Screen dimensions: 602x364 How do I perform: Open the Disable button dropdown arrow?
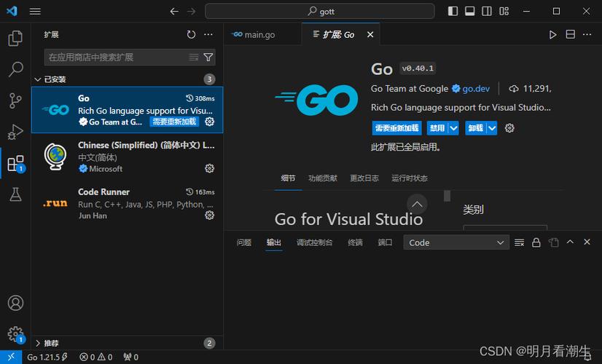tap(453, 128)
